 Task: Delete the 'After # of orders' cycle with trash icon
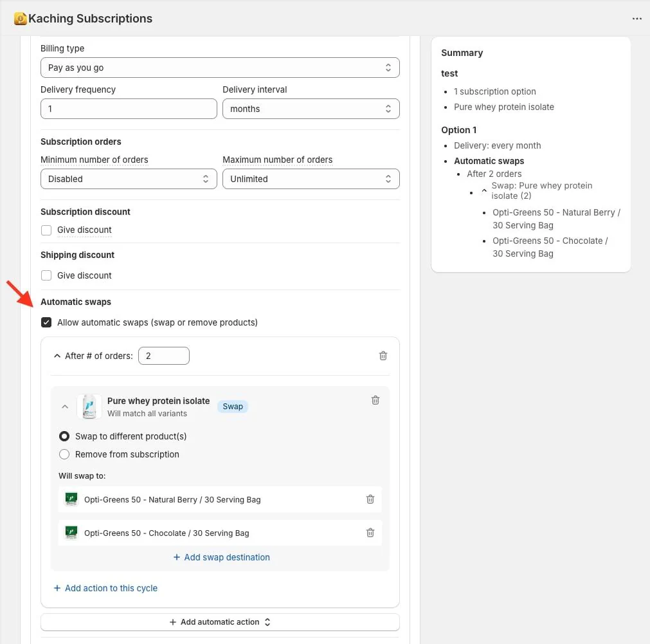pos(383,356)
